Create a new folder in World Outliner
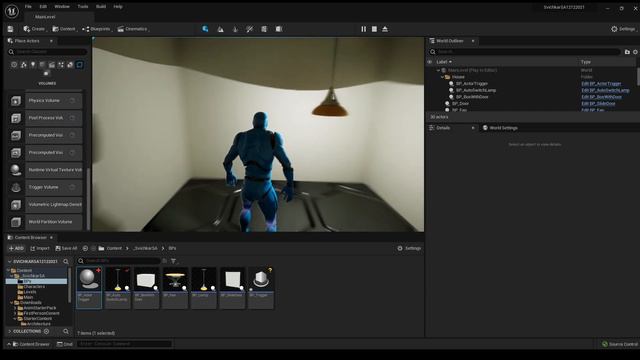The image size is (640, 360). point(627,52)
